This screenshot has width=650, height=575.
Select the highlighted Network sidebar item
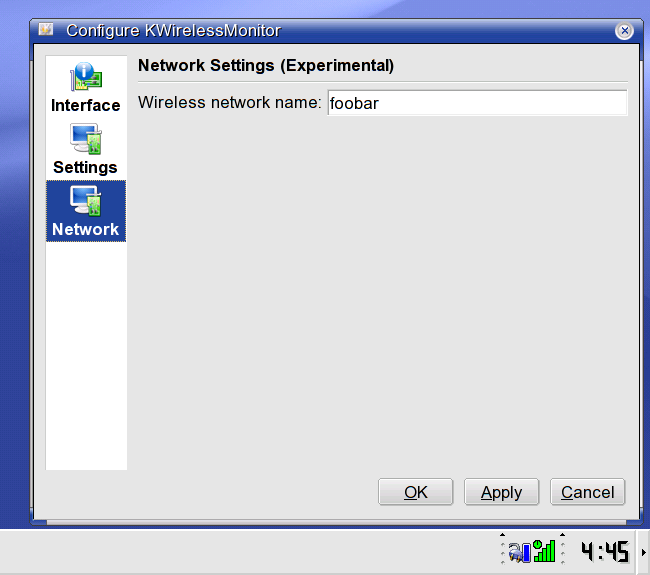(86, 211)
